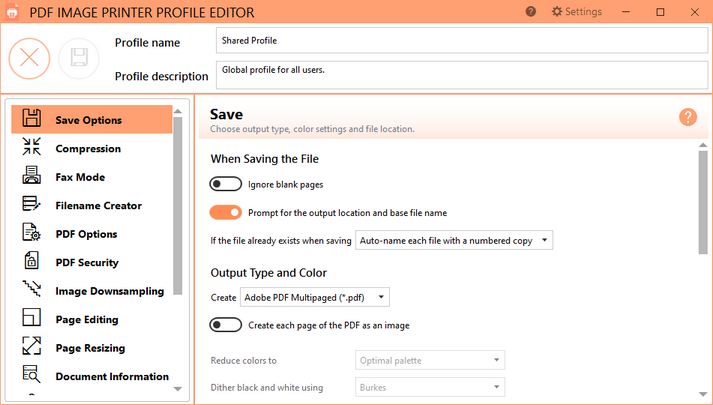
Task: Open help via title bar question mark
Action: pyautogui.click(x=530, y=12)
